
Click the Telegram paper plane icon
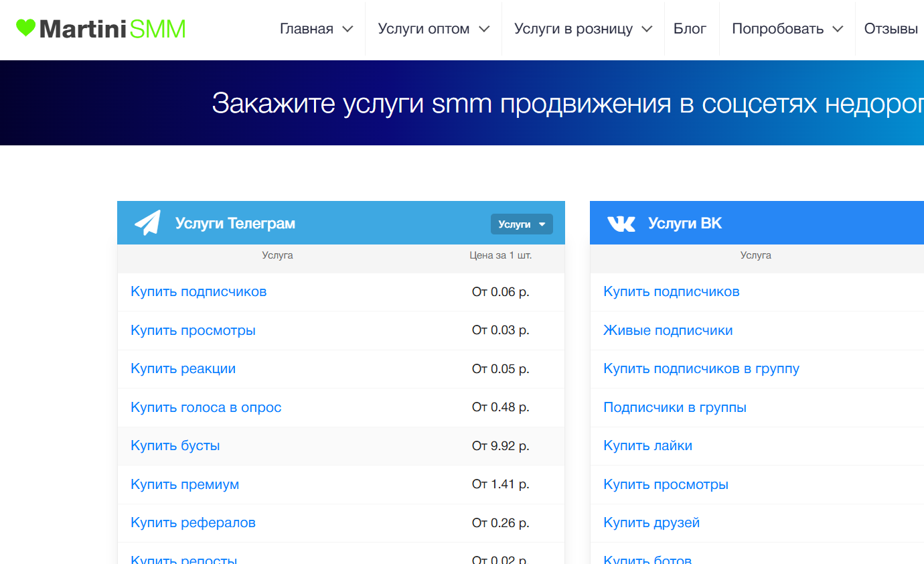(x=147, y=223)
